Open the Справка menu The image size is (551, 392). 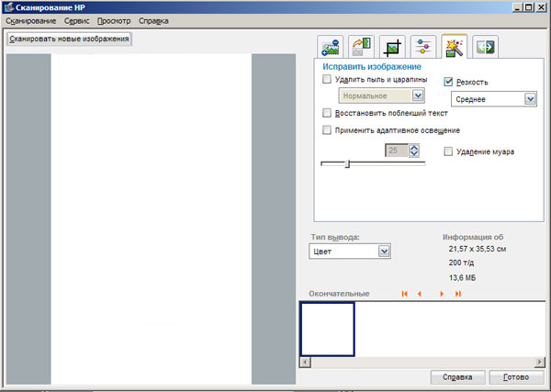[x=153, y=21]
